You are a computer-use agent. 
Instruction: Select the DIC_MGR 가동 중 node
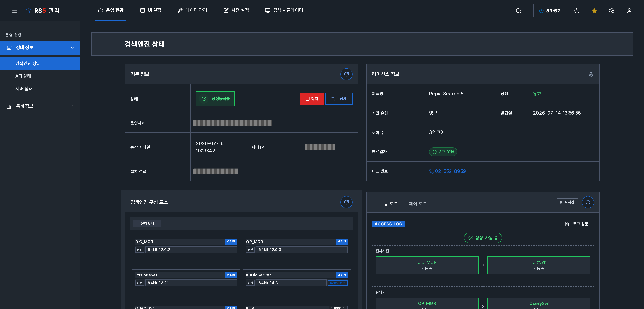point(427,265)
